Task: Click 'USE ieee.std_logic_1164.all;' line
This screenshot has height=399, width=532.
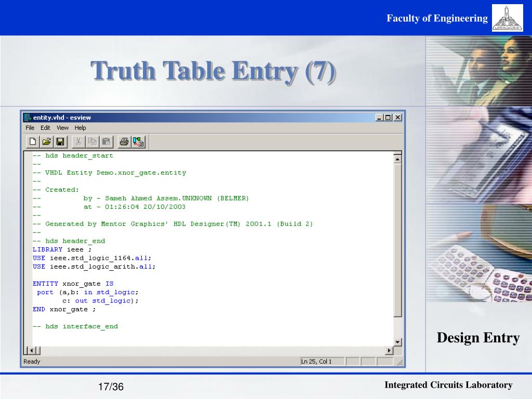Action: (x=92, y=258)
